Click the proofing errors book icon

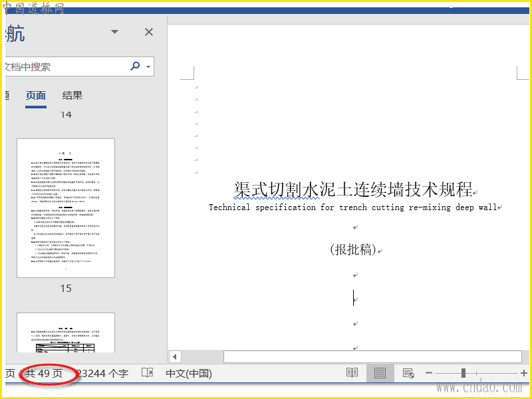pos(147,373)
